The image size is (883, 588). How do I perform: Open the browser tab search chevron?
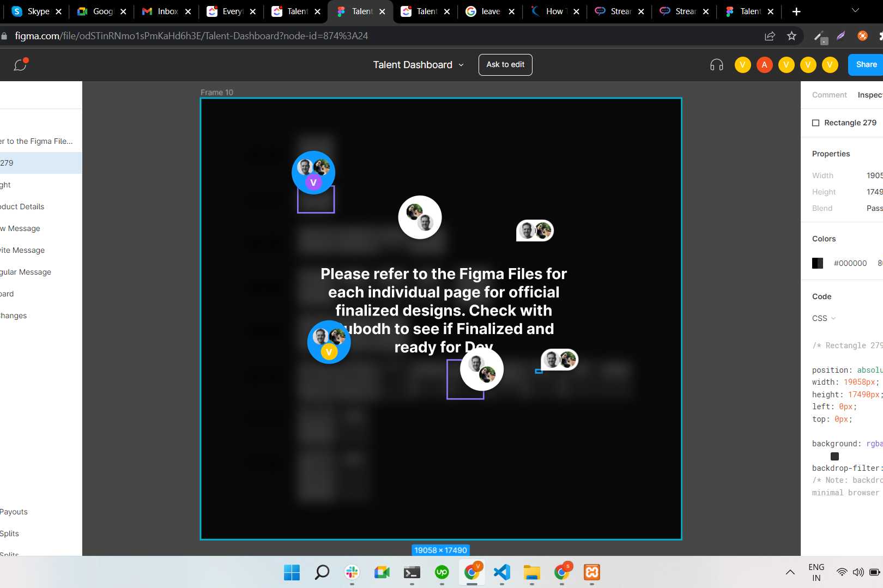coord(855,11)
